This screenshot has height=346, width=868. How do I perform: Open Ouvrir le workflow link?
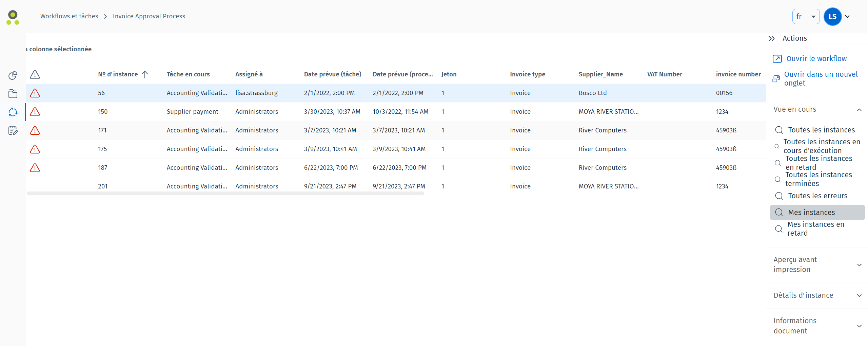(816, 59)
